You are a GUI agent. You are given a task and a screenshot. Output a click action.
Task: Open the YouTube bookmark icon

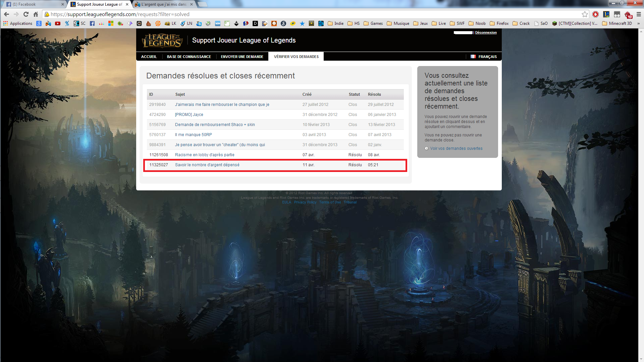(58, 23)
